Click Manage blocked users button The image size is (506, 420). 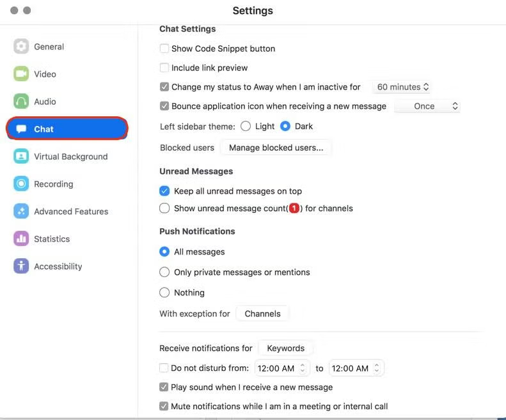click(x=276, y=148)
